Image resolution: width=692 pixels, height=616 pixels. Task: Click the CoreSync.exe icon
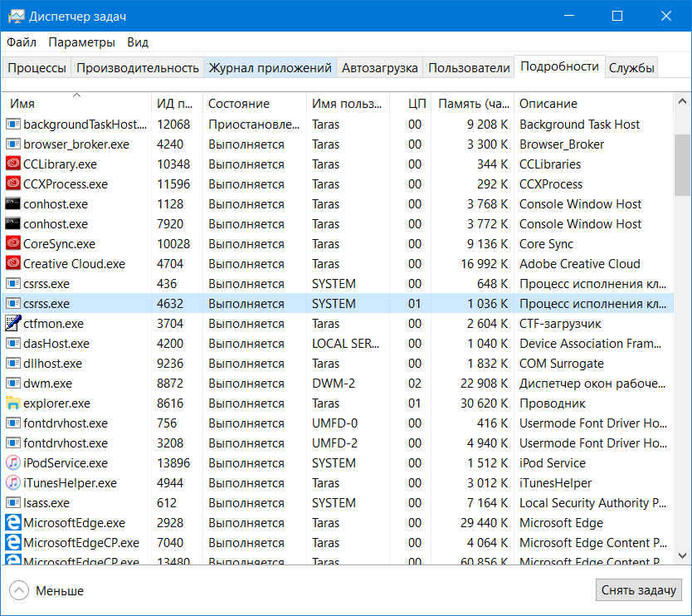click(x=12, y=243)
